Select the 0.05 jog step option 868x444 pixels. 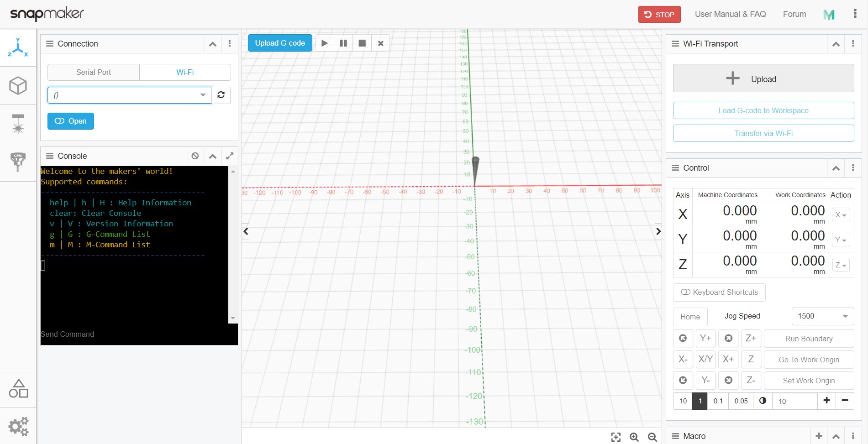(741, 401)
